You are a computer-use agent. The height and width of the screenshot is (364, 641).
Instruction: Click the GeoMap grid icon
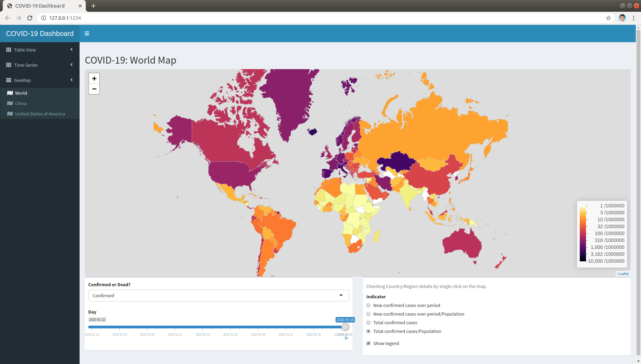point(9,80)
